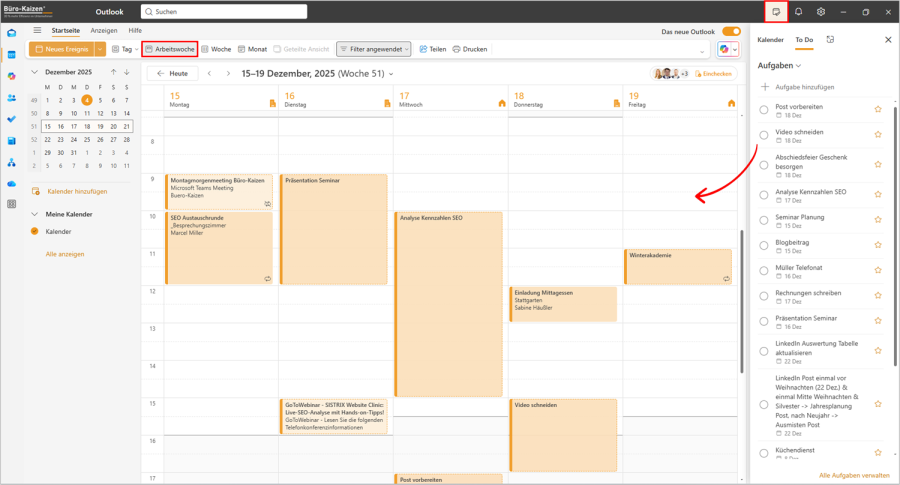Click the Kalender hinzufügen link
Image resolution: width=900 pixels, height=485 pixels.
pyautogui.click(x=77, y=191)
